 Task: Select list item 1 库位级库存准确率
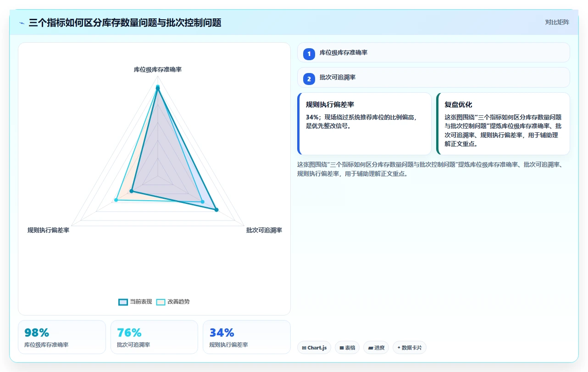[x=433, y=52]
